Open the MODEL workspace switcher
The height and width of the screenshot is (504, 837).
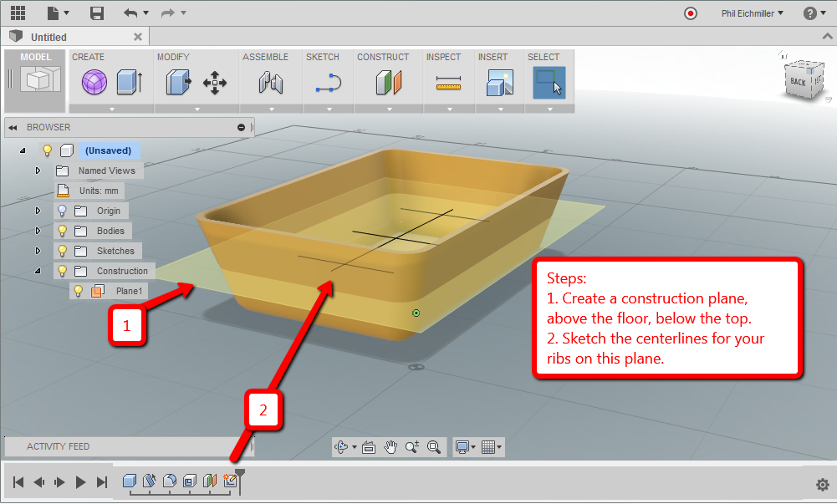coord(35,80)
